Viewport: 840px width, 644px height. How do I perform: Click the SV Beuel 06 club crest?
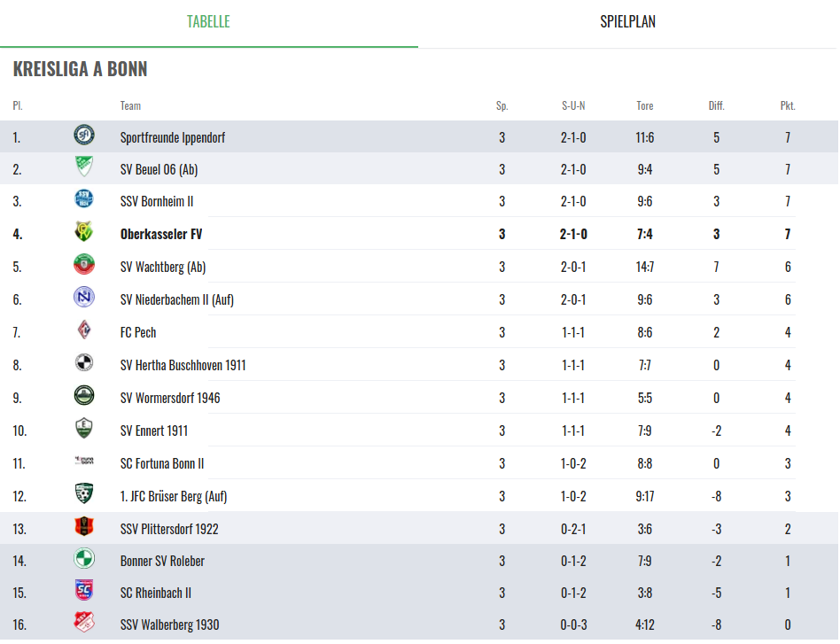[84, 169]
